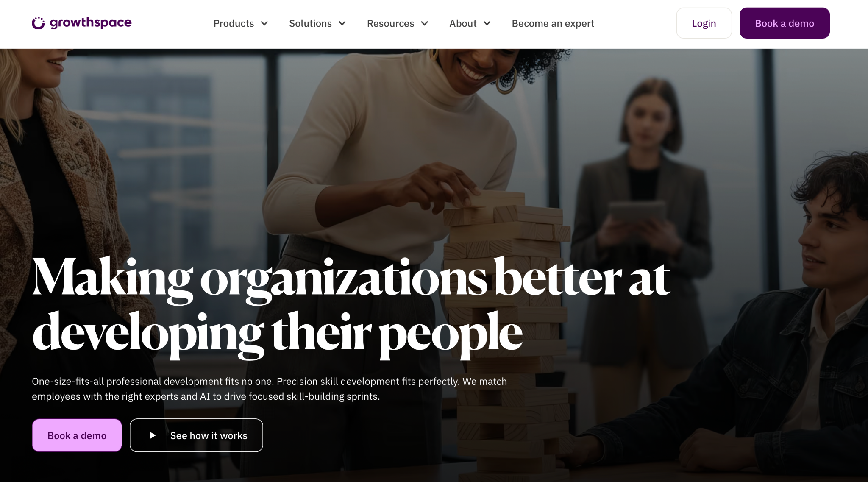Expand the chevron next to Resources
The height and width of the screenshot is (482, 868).
[x=425, y=23]
